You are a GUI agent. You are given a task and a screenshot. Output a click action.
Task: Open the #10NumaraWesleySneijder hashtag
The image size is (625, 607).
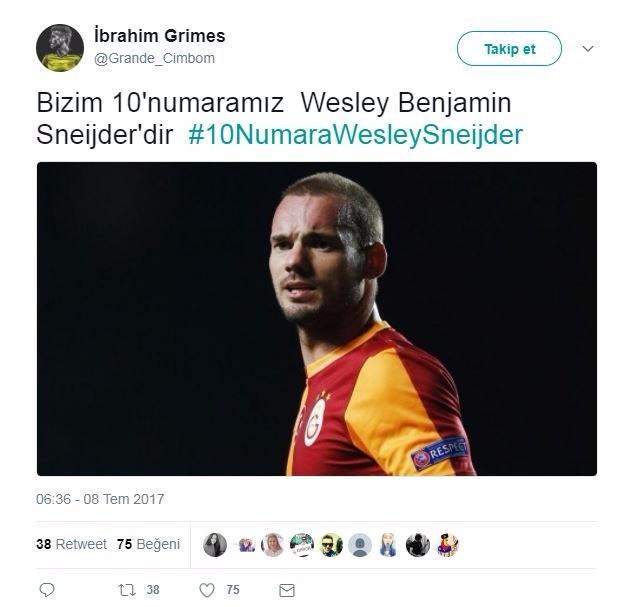click(356, 134)
